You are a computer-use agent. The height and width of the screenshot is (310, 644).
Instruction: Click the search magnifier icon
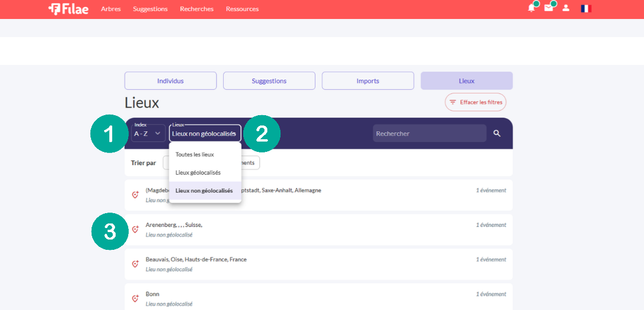pyautogui.click(x=497, y=133)
